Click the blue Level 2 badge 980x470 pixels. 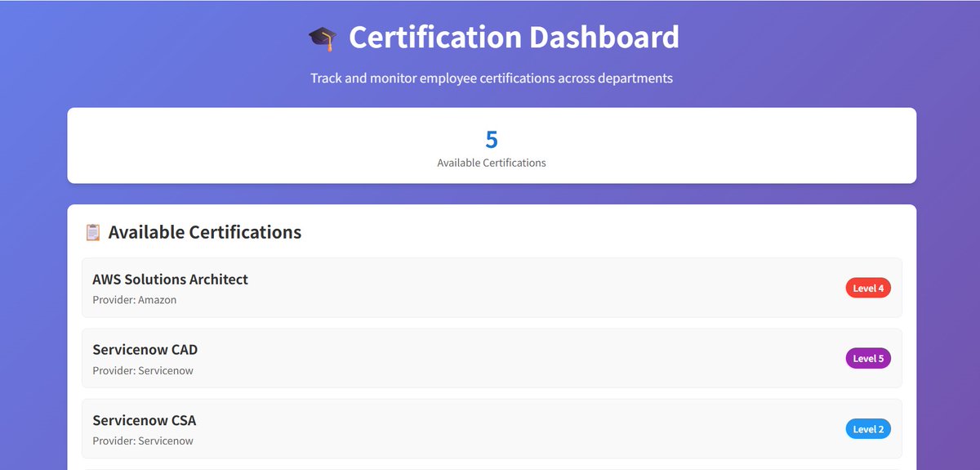tap(868, 428)
